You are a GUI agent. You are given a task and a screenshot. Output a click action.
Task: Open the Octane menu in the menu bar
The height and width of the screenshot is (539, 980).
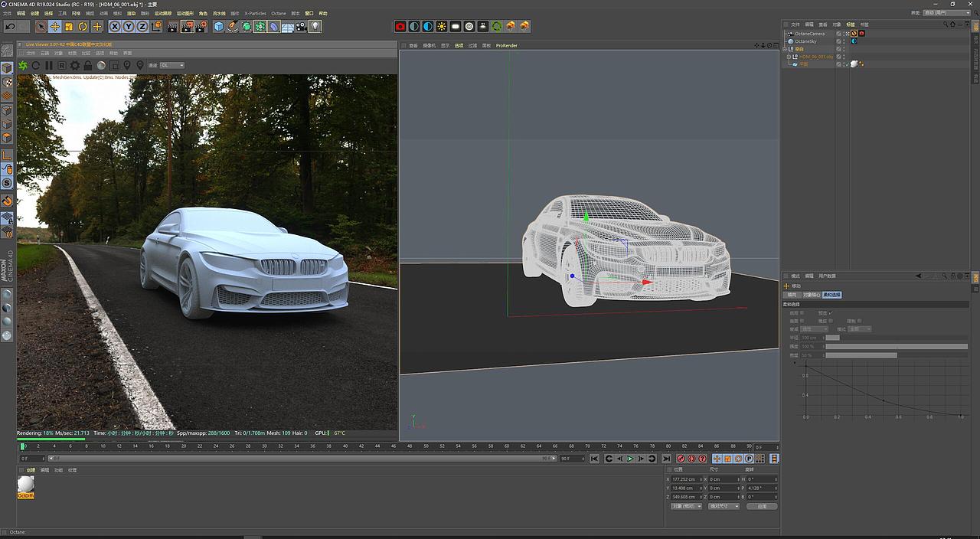[279, 13]
